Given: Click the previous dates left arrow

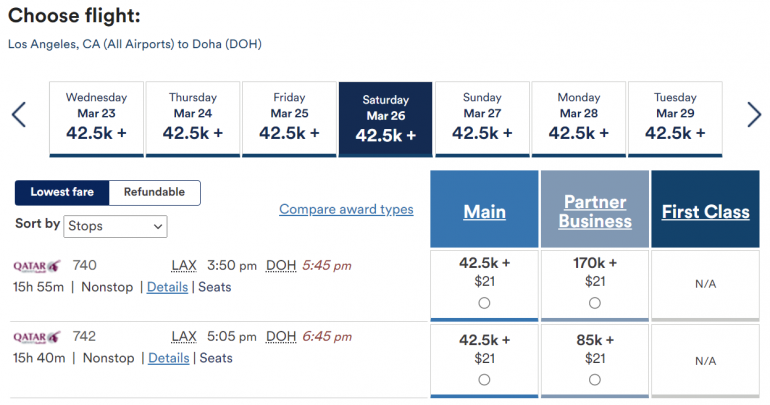Looking at the screenshot, I should [x=19, y=115].
